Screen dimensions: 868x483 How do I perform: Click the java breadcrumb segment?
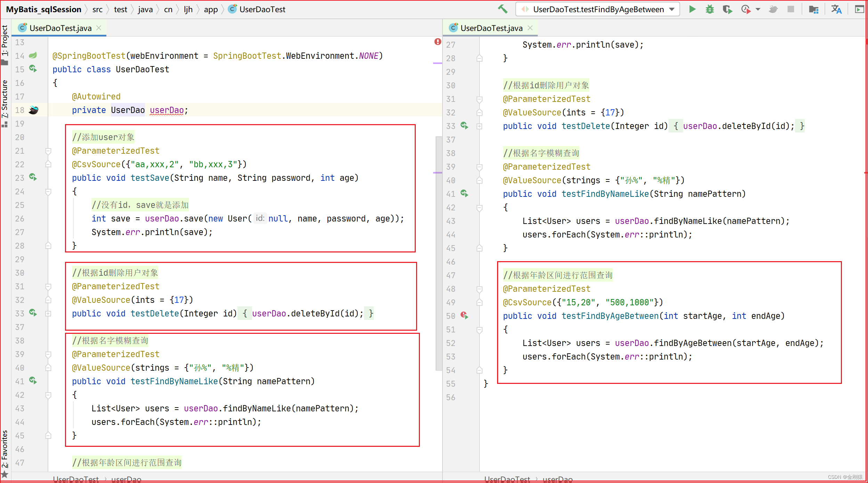[x=145, y=9]
